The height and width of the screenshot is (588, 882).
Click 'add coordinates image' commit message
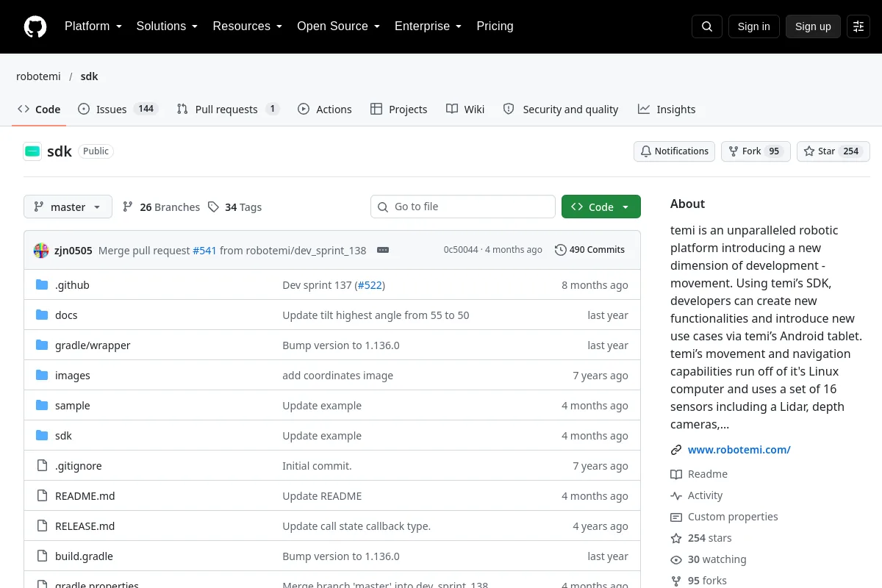337,376
